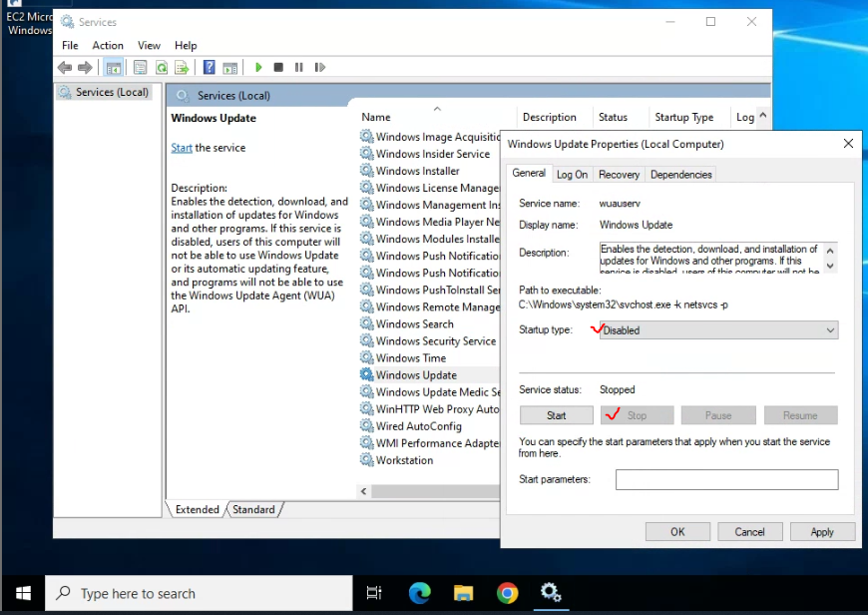Sort by the Description column header
Screen dimensions: 868x615
pyautogui.click(x=549, y=117)
